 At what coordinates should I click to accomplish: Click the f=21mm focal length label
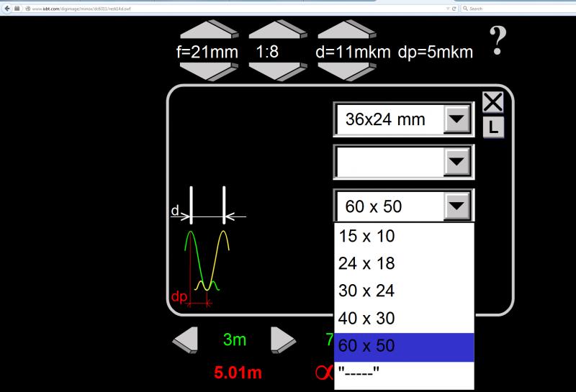[207, 52]
